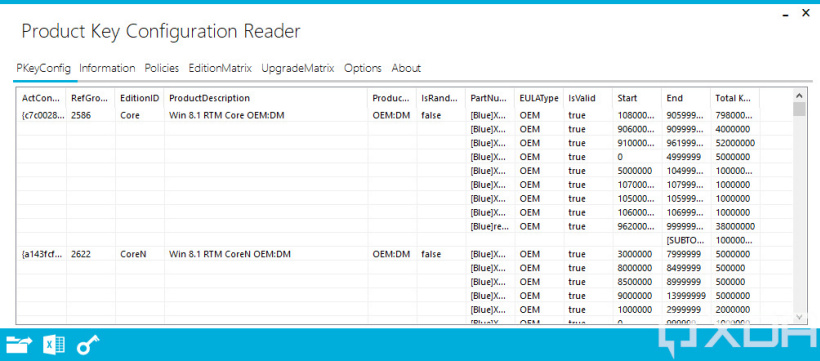The width and height of the screenshot is (820, 361).
Task: Select the EditionMatrix tab
Action: point(220,68)
